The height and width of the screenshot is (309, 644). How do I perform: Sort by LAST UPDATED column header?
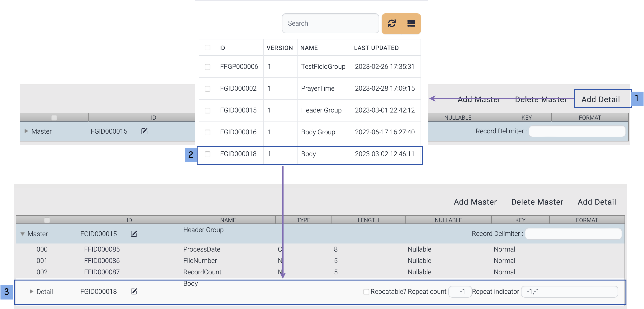(x=376, y=48)
